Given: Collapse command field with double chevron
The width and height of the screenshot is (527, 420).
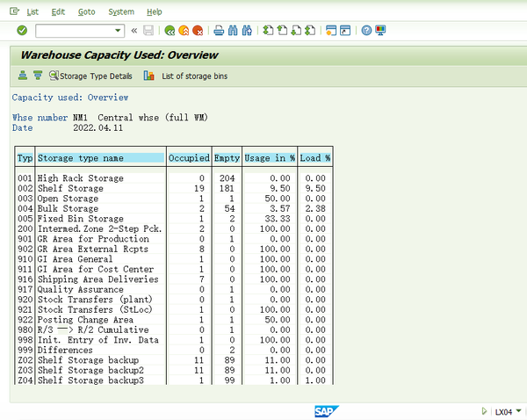Looking at the screenshot, I should (134, 31).
